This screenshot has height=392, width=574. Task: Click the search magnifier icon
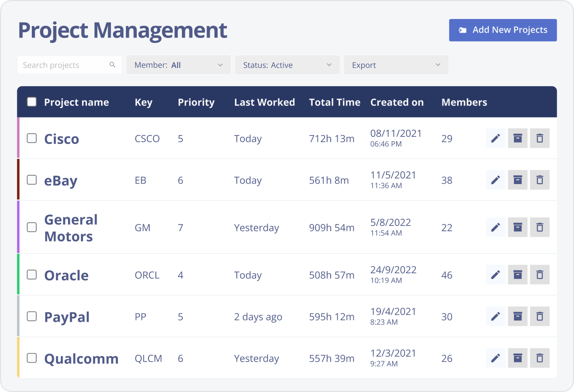pyautogui.click(x=113, y=64)
